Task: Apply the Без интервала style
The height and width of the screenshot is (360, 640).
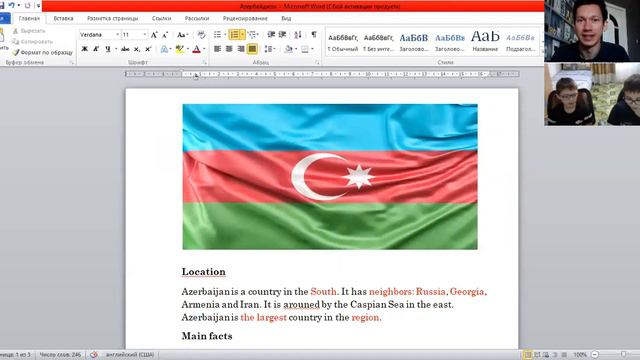Action: (x=378, y=42)
